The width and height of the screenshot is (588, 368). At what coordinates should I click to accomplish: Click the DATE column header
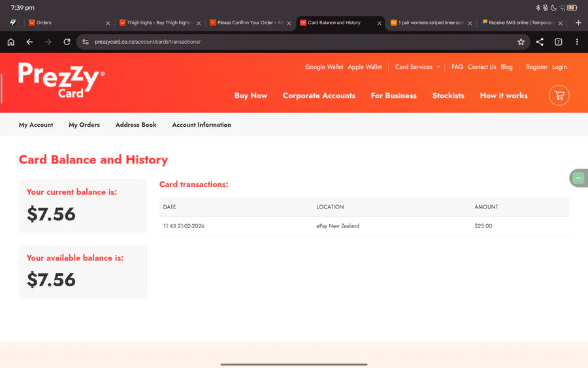click(x=169, y=207)
